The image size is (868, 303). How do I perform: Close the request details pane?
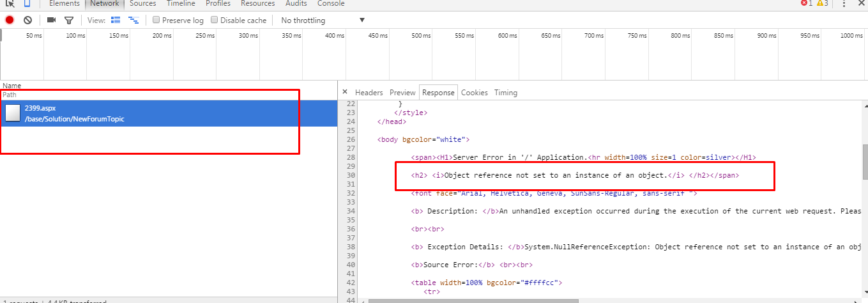point(345,92)
